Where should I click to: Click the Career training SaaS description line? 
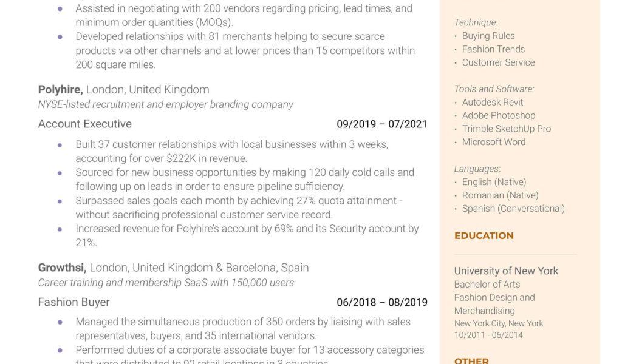click(x=166, y=283)
